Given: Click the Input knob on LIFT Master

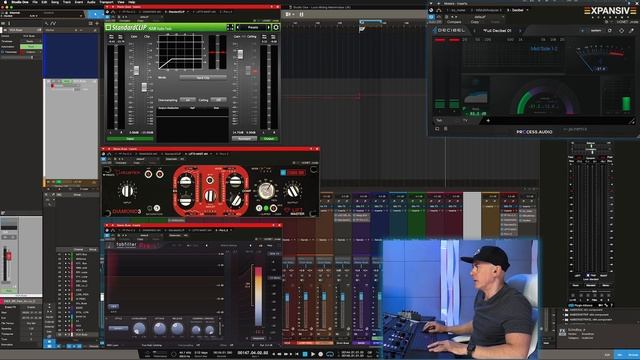Looking at the screenshot, I should [127, 191].
